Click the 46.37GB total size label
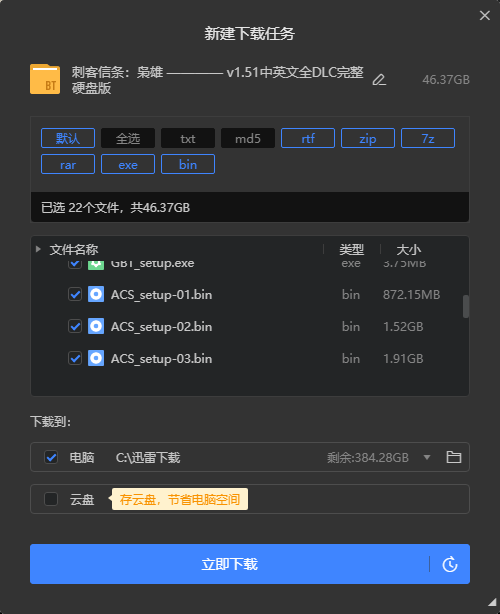Image resolution: width=500 pixels, height=614 pixels. pyautogui.click(x=446, y=80)
